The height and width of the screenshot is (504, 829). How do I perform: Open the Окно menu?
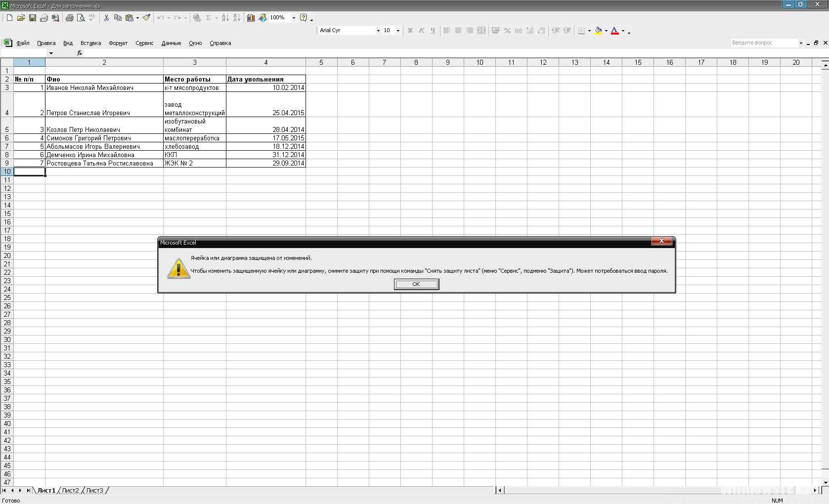195,43
